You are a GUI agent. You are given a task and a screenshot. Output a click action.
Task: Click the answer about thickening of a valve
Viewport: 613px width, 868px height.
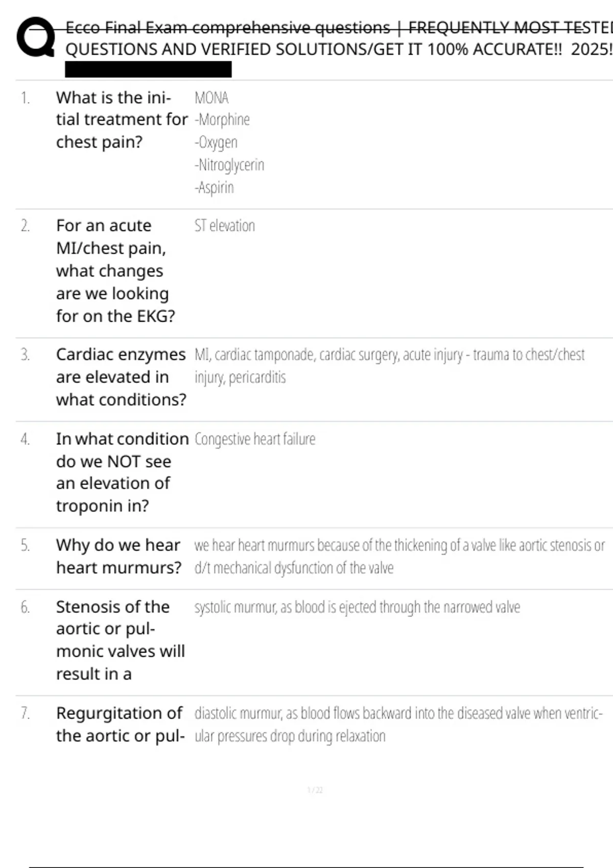pos(399,556)
